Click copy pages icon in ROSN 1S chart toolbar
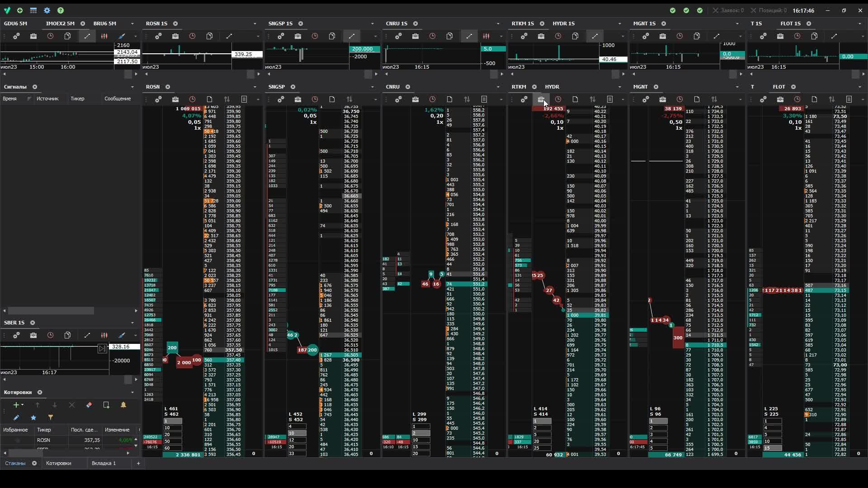 210,36
